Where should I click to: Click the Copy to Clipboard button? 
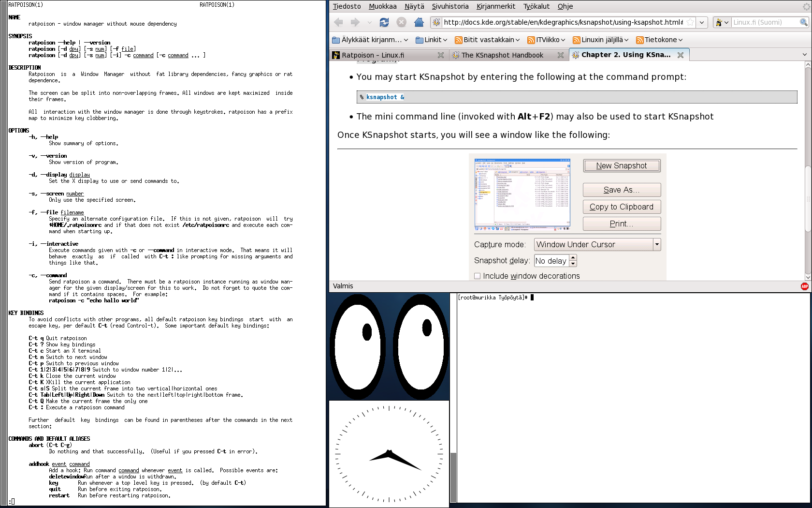click(621, 207)
